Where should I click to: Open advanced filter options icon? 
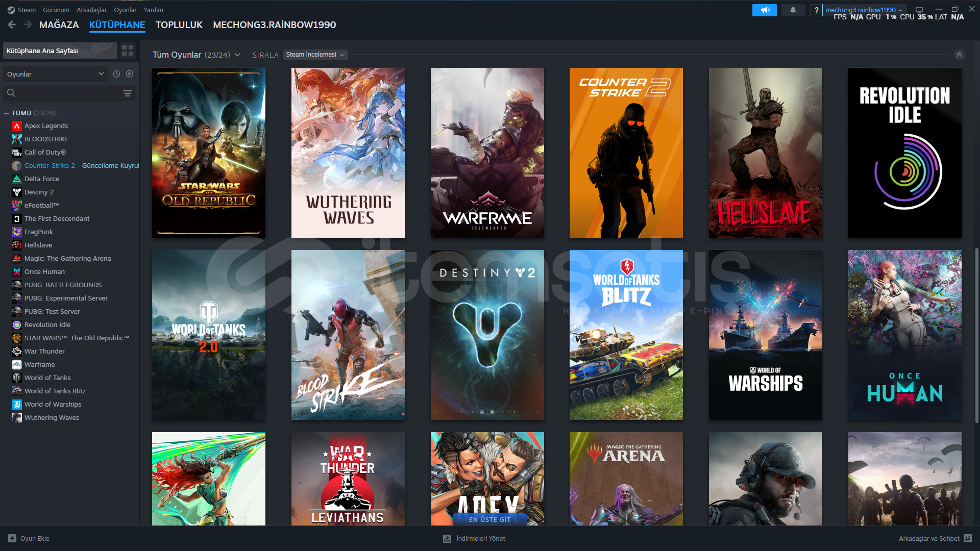point(128,93)
